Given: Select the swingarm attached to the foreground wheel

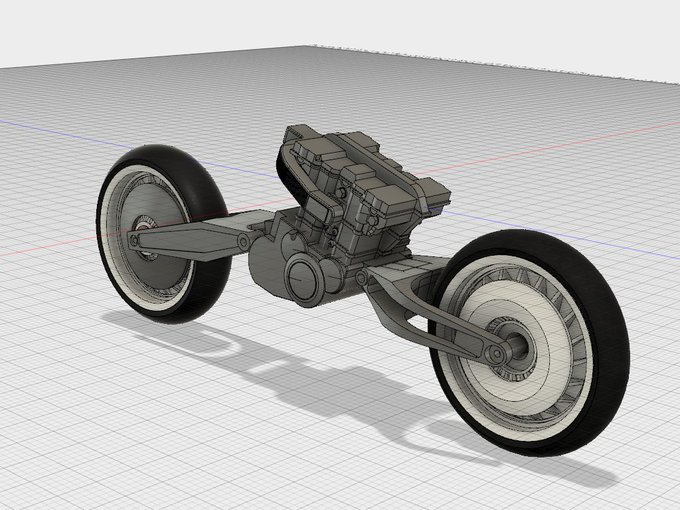Looking at the screenshot, I should [429, 312].
